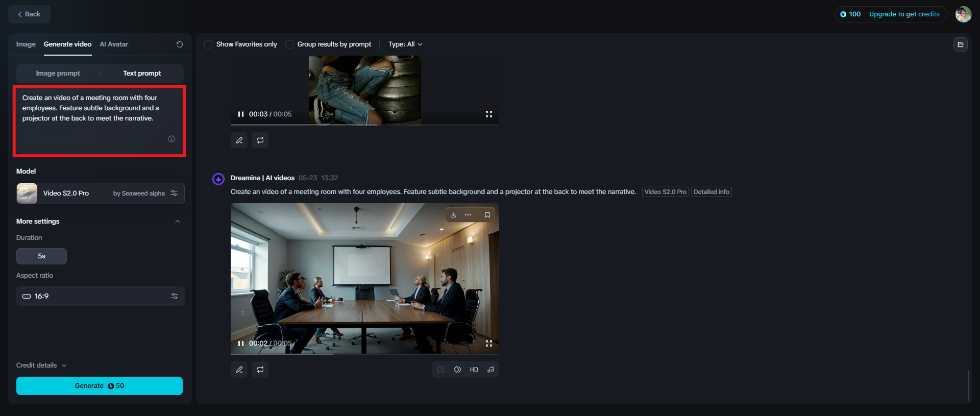980x416 pixels.
Task: Click the reset icon beside AI Avatar tab
Action: 180,44
